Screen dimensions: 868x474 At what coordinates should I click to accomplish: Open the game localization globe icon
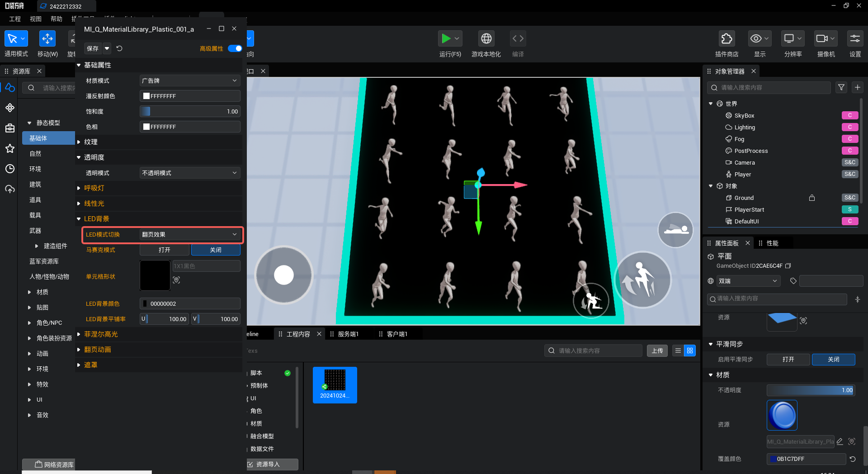[486, 39]
